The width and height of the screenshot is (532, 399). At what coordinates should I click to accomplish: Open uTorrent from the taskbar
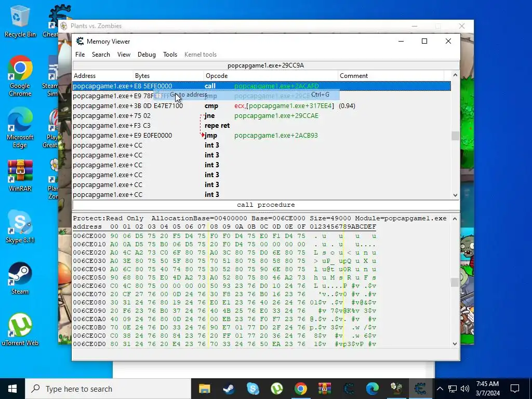point(277,389)
